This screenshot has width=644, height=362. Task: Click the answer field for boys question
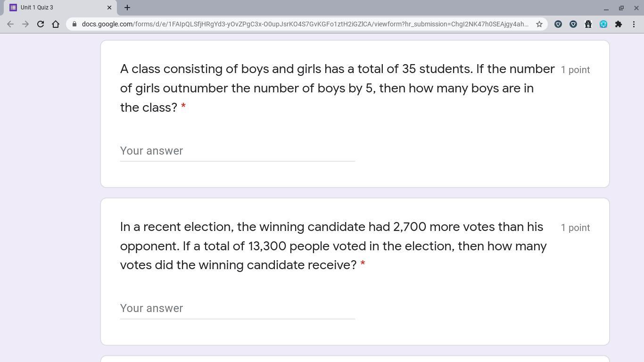tap(237, 151)
